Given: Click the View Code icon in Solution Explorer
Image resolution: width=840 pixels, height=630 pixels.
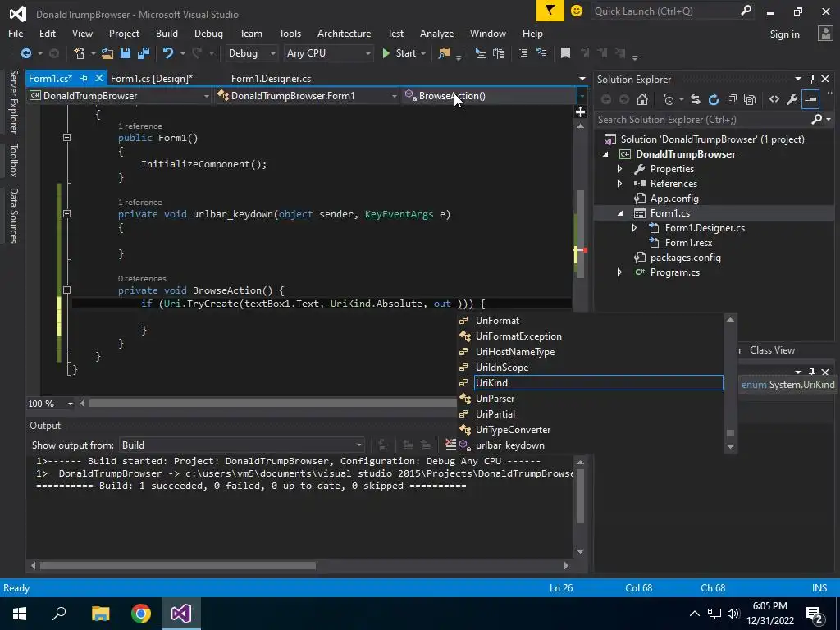Looking at the screenshot, I should [x=774, y=99].
